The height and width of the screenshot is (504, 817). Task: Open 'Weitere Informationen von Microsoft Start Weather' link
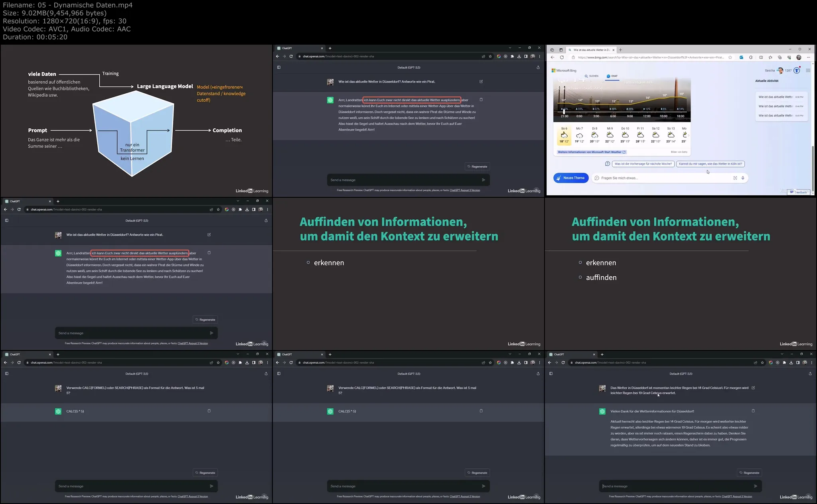[592, 152]
